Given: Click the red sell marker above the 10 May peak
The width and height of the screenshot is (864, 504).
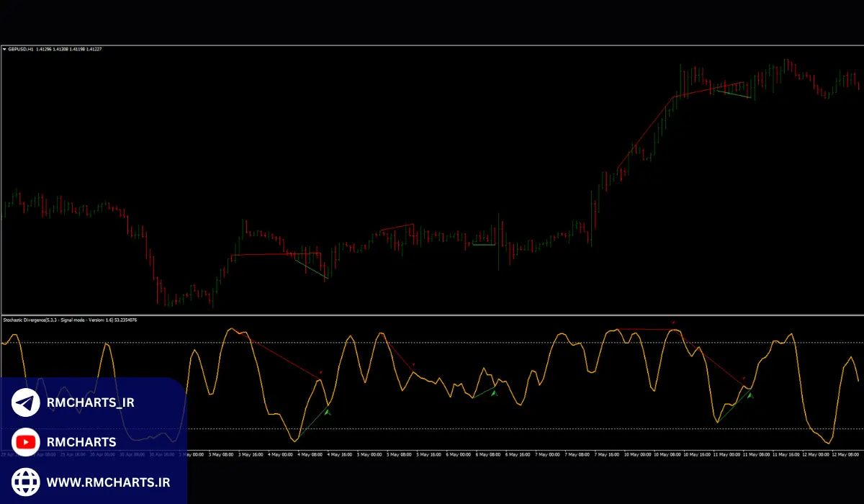Looking at the screenshot, I should tap(673, 323).
